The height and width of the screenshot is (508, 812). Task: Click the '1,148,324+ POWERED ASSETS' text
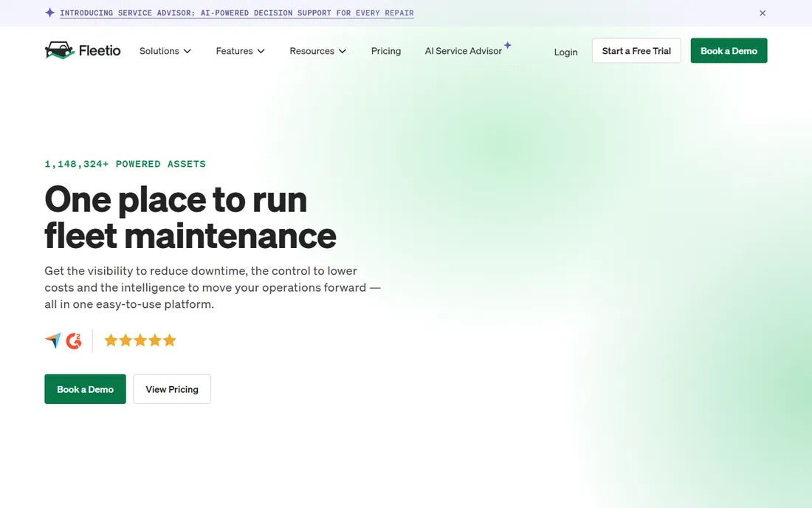coord(125,164)
